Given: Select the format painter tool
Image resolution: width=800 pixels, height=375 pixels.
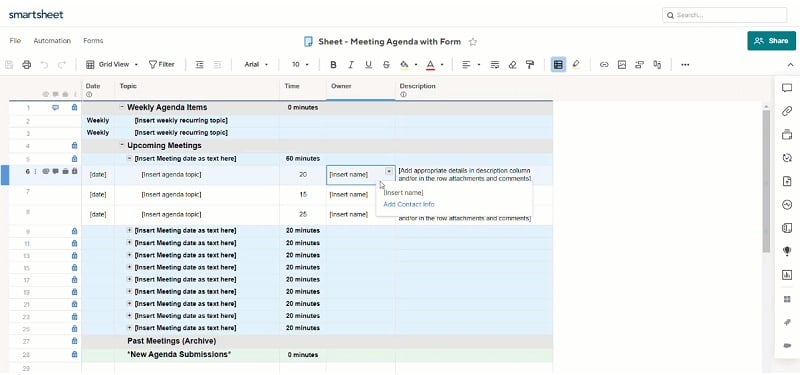Looking at the screenshot, I should coord(530,65).
